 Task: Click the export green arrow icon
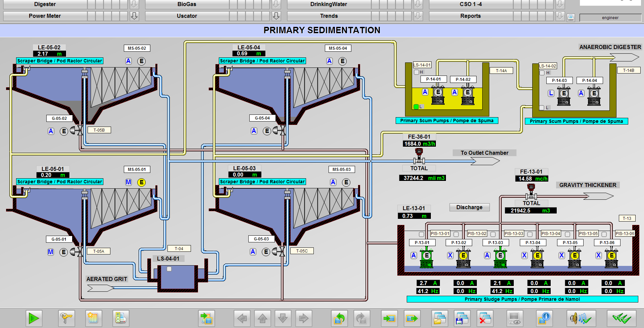coord(412,318)
